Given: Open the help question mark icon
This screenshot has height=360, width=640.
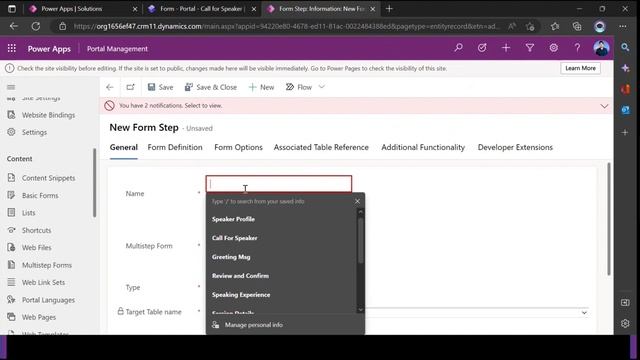Looking at the screenshot, I should click(577, 48).
